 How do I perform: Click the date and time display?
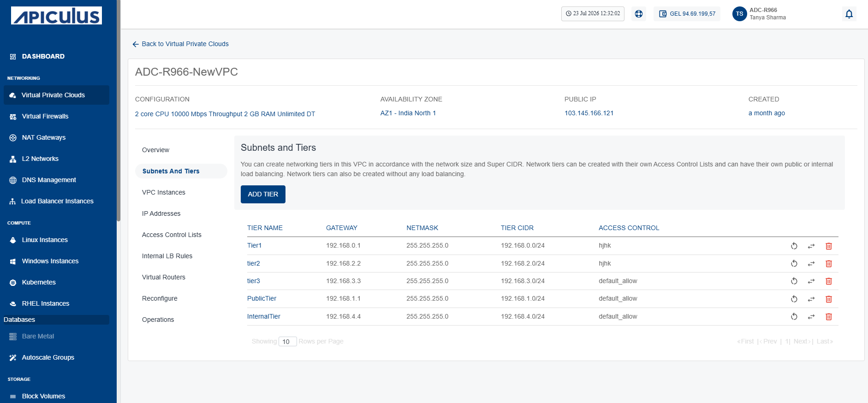pos(593,14)
